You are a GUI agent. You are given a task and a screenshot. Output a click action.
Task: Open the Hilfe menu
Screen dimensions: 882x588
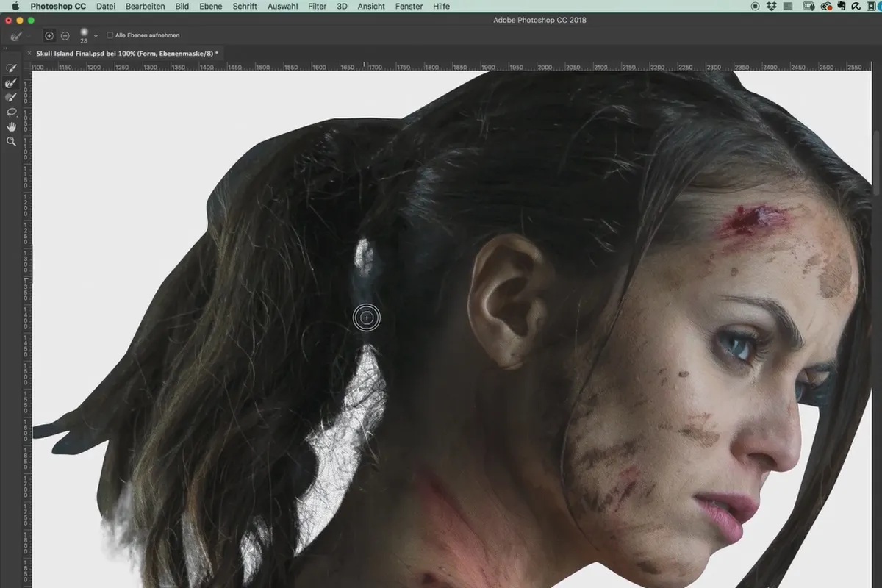pos(442,6)
